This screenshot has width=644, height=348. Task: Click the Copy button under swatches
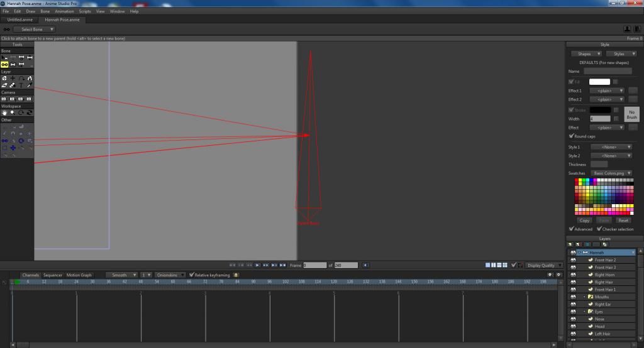(x=584, y=220)
